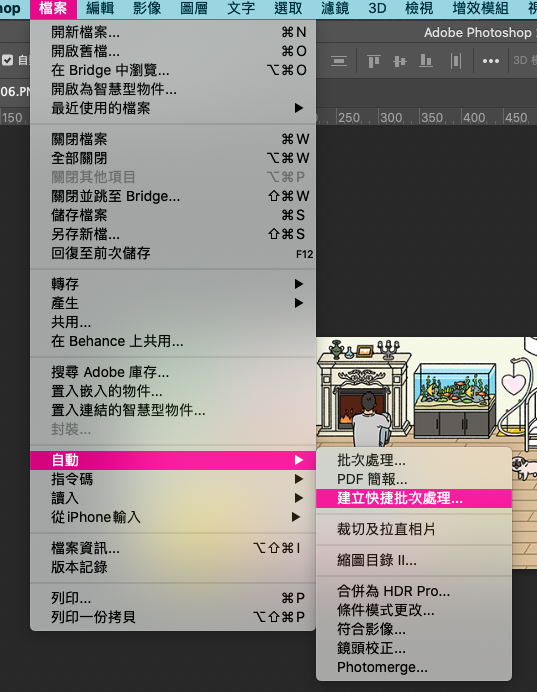
Task: Select 在 Bridge 中瀏覽... entry
Action: pyautogui.click(x=173, y=70)
